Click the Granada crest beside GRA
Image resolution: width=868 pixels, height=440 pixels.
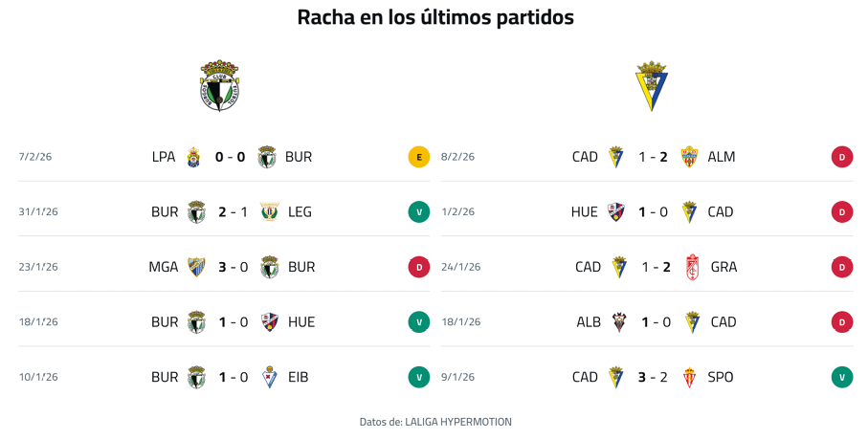coord(693,267)
